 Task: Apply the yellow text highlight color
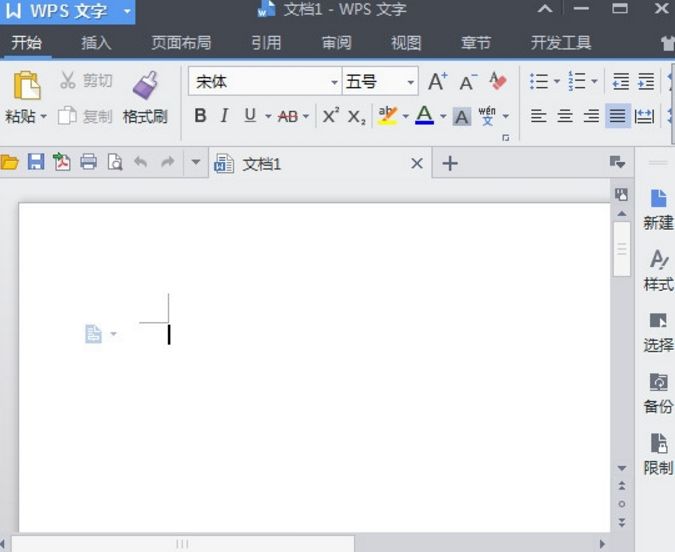pos(387,115)
